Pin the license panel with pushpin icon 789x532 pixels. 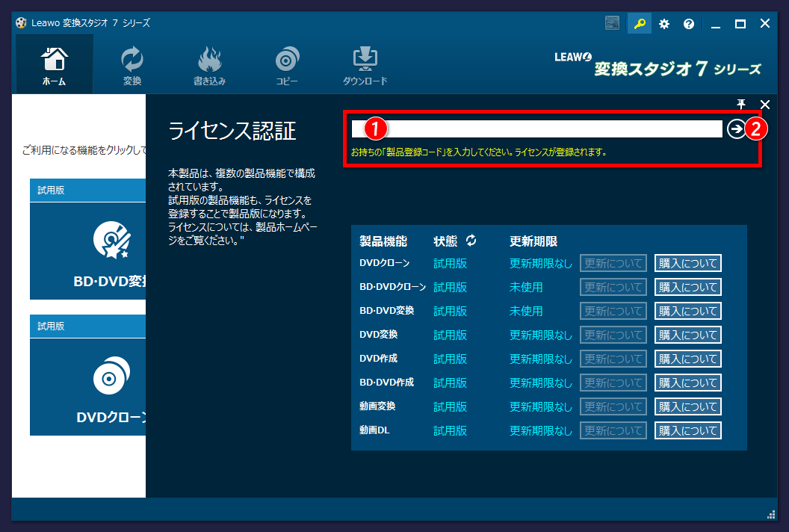(x=741, y=104)
